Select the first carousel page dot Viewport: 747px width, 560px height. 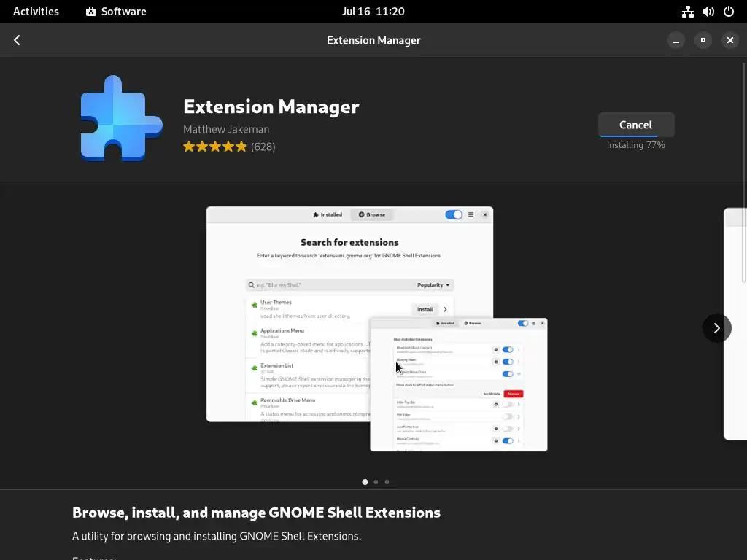[365, 482]
